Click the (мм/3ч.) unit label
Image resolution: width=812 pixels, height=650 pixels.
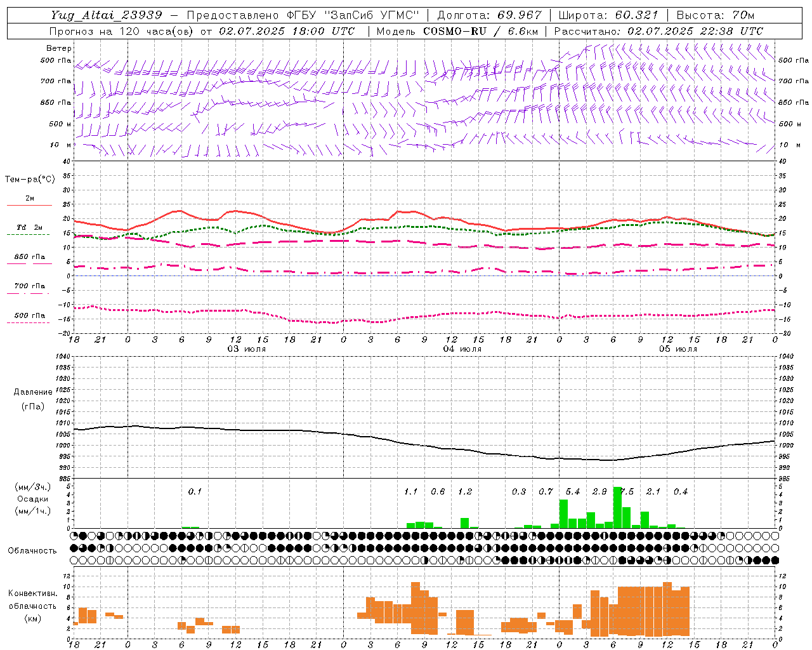pyautogui.click(x=32, y=487)
